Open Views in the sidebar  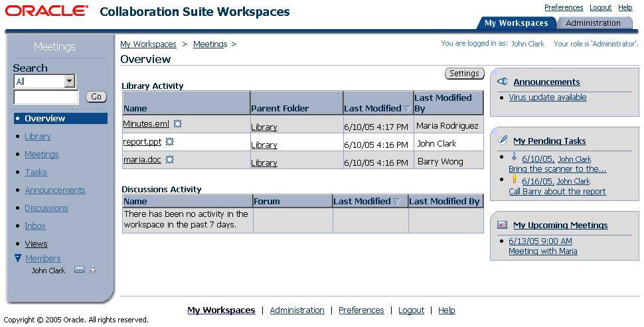coord(36,243)
